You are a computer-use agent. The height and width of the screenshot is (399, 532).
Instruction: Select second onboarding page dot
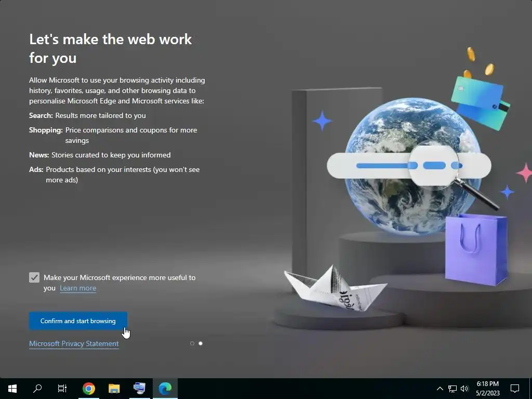201,343
